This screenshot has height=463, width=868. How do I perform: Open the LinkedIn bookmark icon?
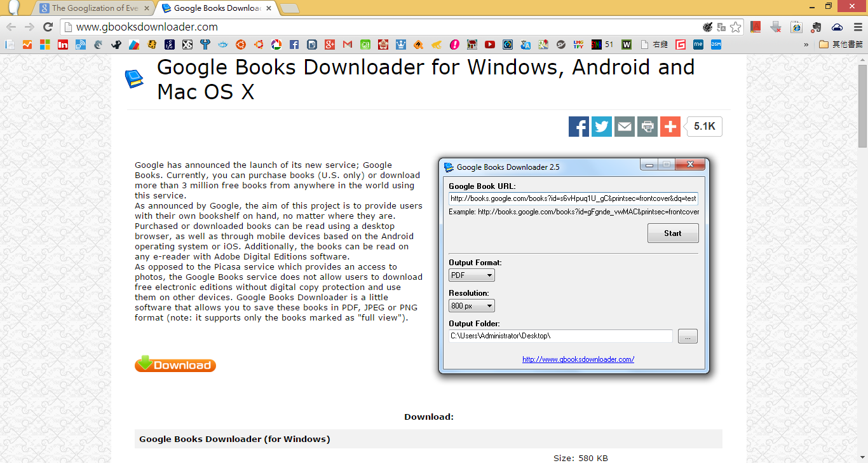tap(63, 45)
